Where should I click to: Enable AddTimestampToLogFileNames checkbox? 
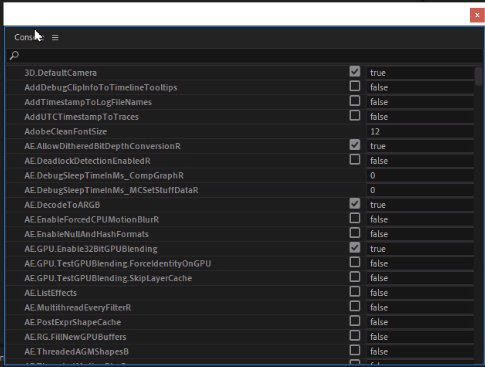355,101
